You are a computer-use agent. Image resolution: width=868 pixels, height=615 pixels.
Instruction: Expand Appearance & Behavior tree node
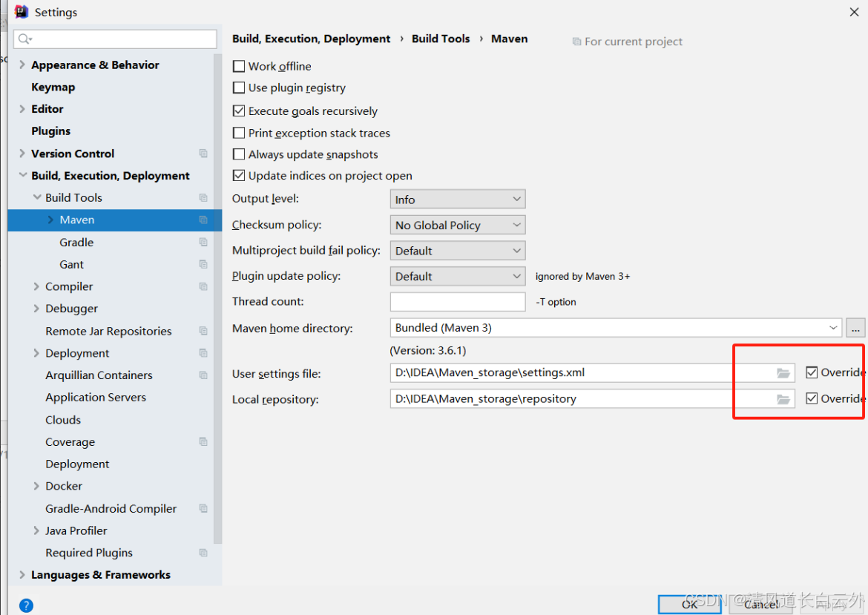point(22,65)
